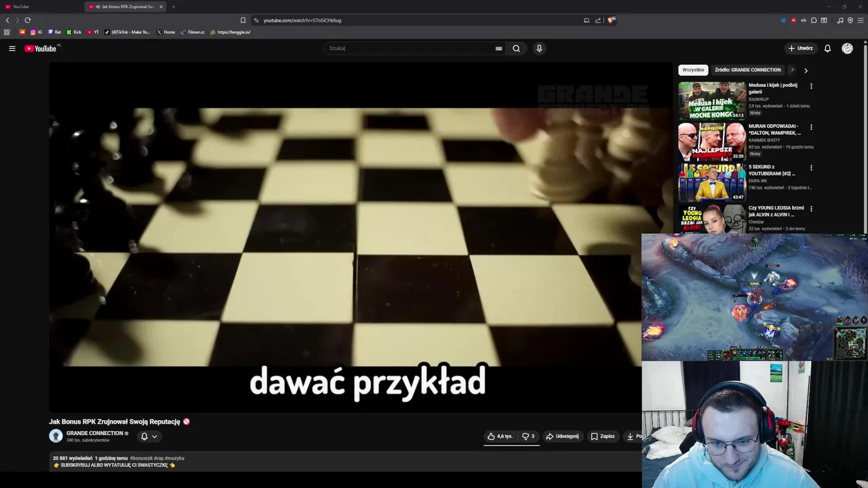
Task: Click the Zapisz save button
Action: [x=603, y=436]
